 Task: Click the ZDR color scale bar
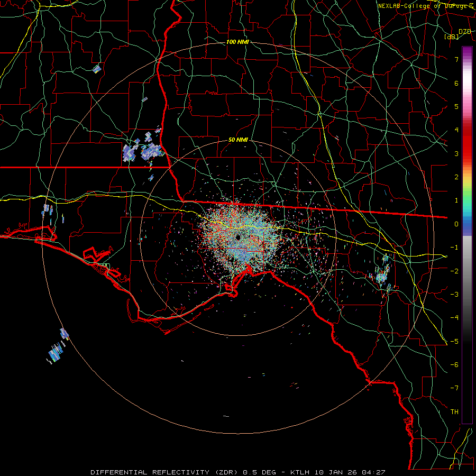467,235
